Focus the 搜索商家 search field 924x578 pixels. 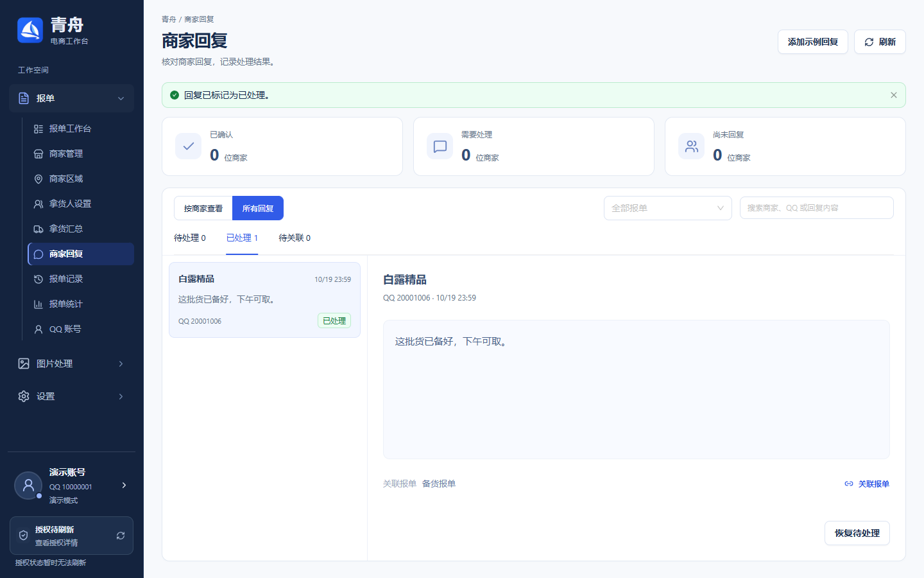[x=817, y=208]
